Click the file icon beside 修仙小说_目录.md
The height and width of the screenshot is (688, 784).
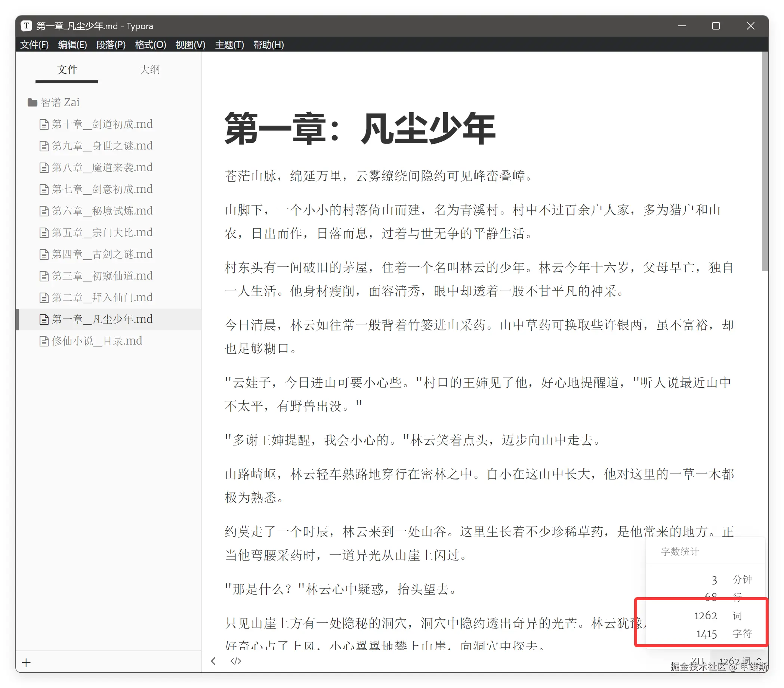[44, 341]
